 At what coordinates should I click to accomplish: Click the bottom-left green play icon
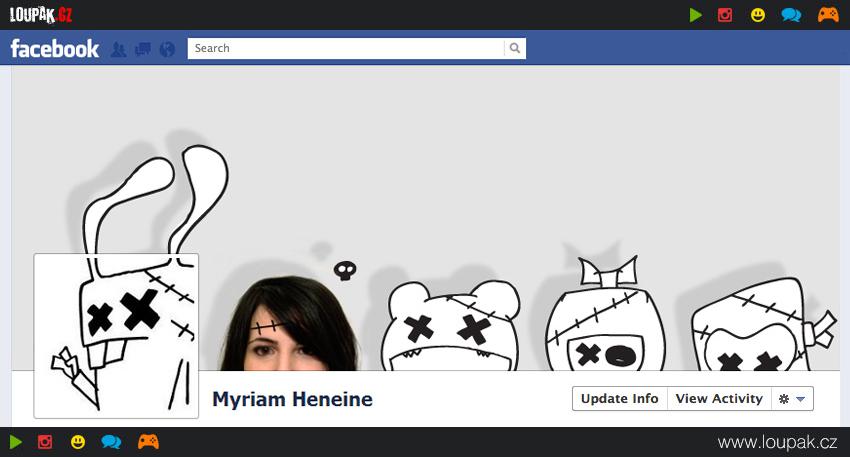15,441
